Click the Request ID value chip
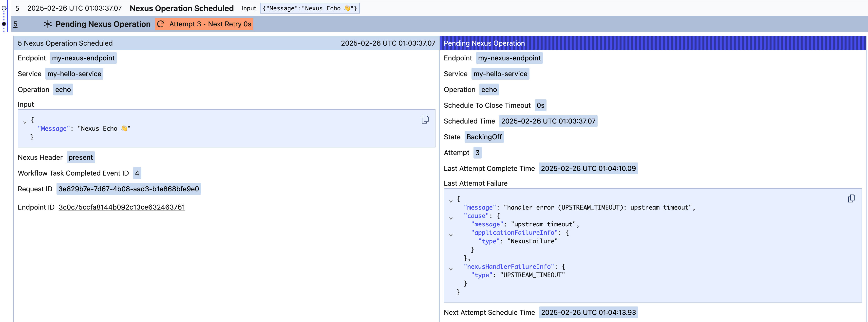The width and height of the screenshot is (868, 322). (128, 189)
